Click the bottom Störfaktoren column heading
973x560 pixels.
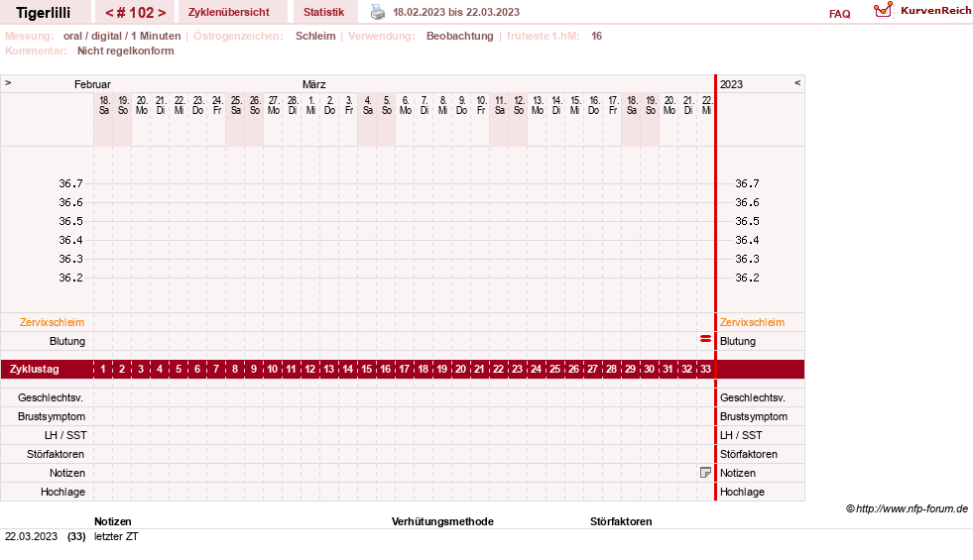[621, 521]
